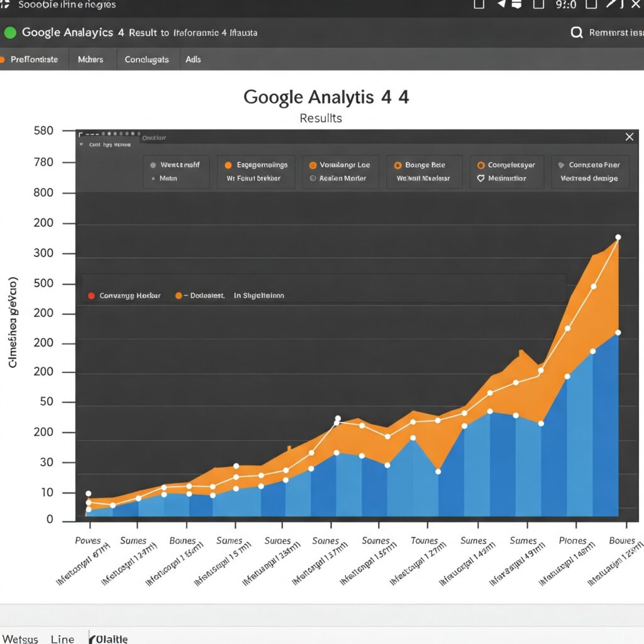The image size is (644, 644).
Task: Toggle the Bounge Bele orange ring indicator
Action: [x=397, y=165]
